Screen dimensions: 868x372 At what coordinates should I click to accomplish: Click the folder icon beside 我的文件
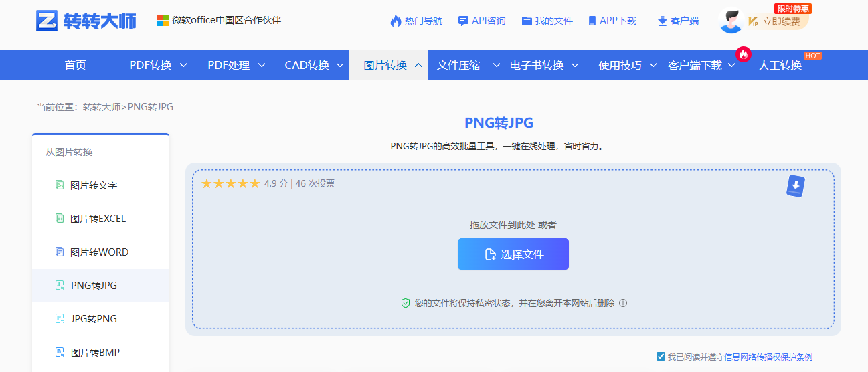[x=527, y=21]
